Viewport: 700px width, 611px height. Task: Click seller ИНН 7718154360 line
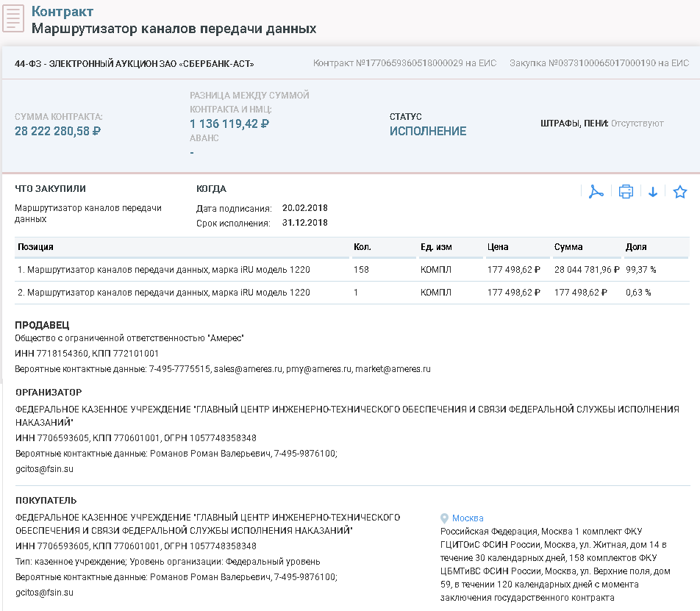point(87,354)
